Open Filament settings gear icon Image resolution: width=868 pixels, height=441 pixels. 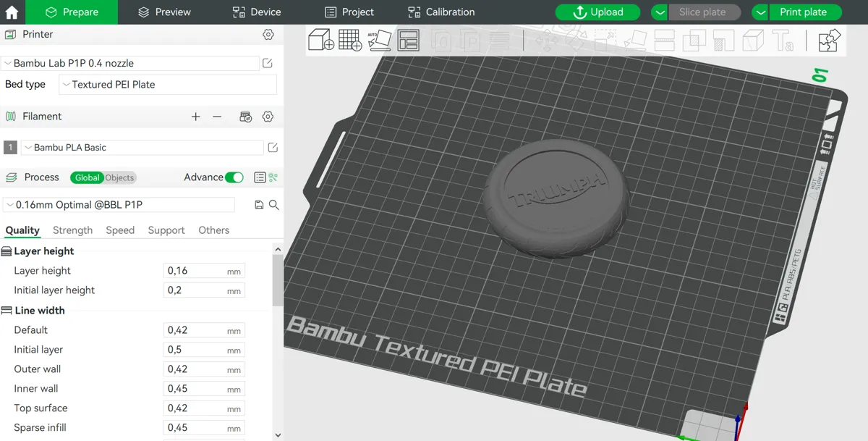[x=268, y=117]
